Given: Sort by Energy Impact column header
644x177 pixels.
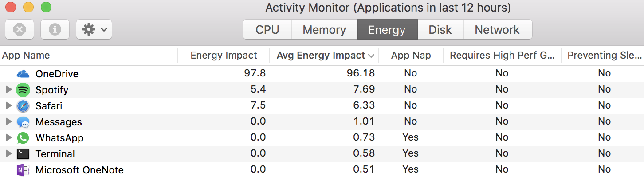Looking at the screenshot, I should (x=224, y=56).
